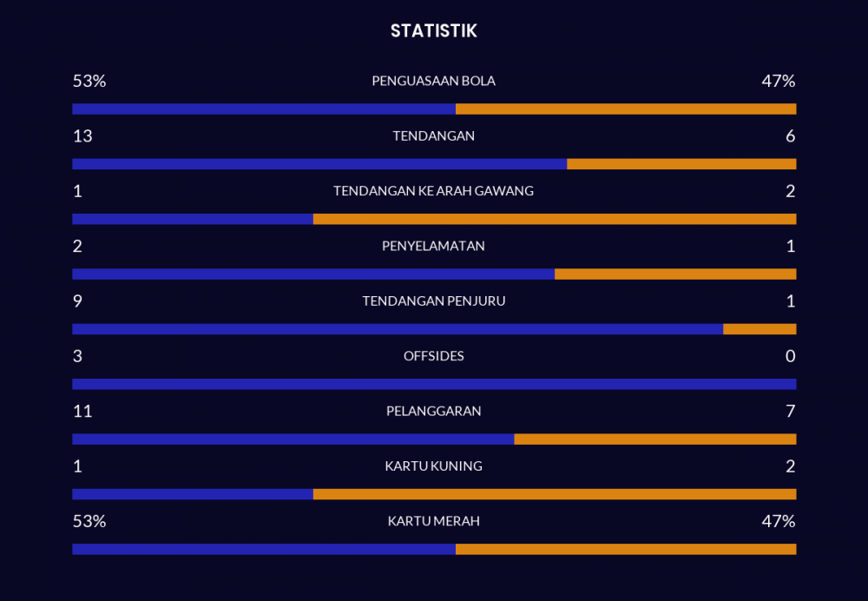This screenshot has height=601, width=868.
Task: Select the PELANGGARAN label
Action: [433, 411]
